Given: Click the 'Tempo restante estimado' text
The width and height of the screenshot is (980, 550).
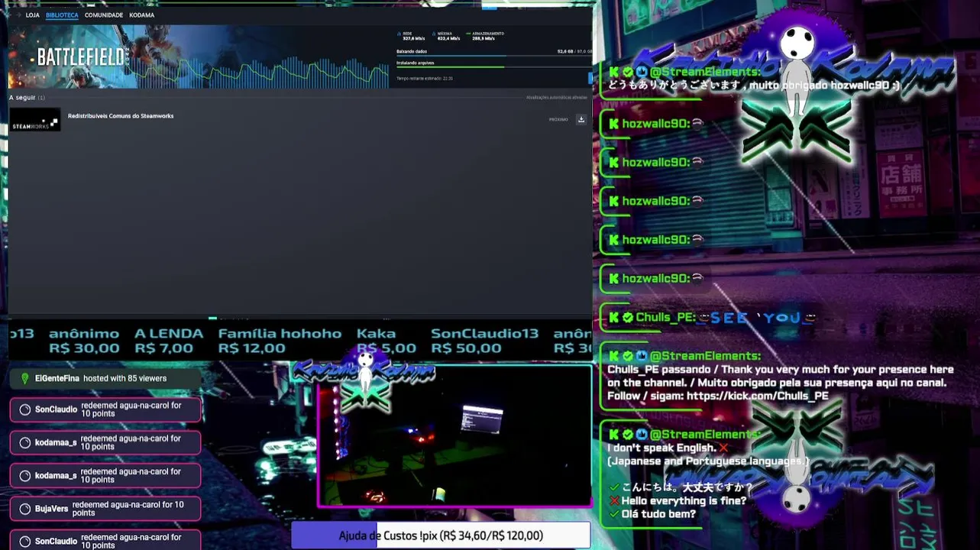Looking at the screenshot, I should 425,78.
